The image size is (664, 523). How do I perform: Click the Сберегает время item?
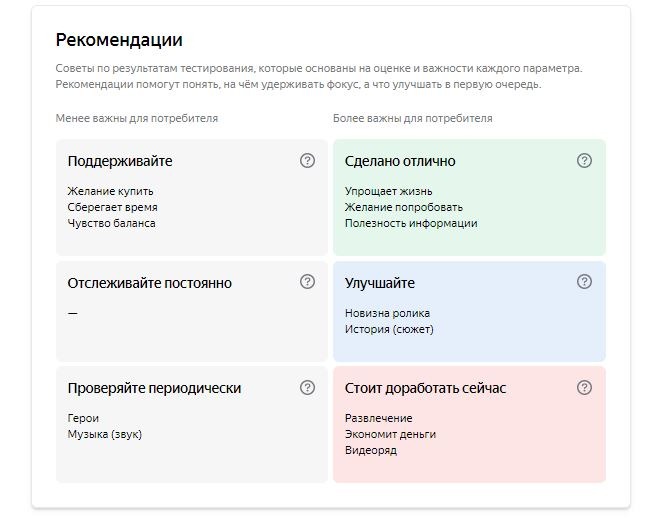pos(112,207)
